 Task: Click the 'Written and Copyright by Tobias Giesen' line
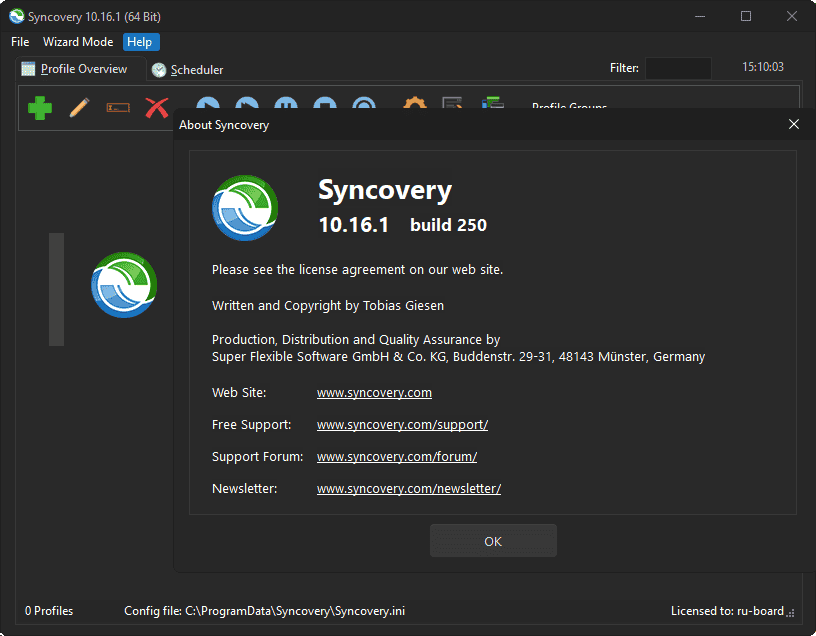coord(328,306)
